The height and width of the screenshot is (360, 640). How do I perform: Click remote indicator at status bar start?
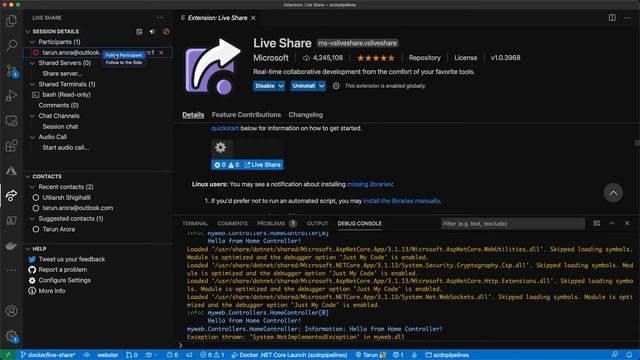tap(7, 355)
